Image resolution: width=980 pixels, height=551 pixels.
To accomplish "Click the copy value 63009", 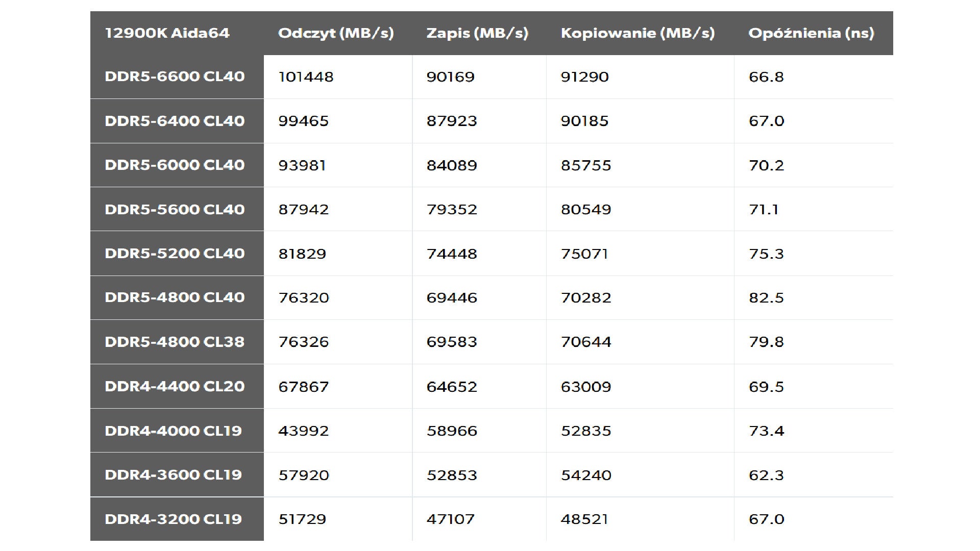I will 586,386.
